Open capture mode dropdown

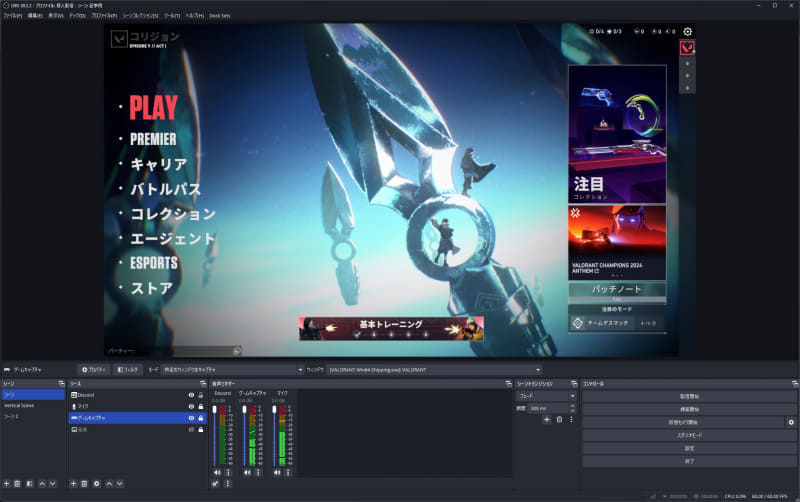(x=233, y=370)
